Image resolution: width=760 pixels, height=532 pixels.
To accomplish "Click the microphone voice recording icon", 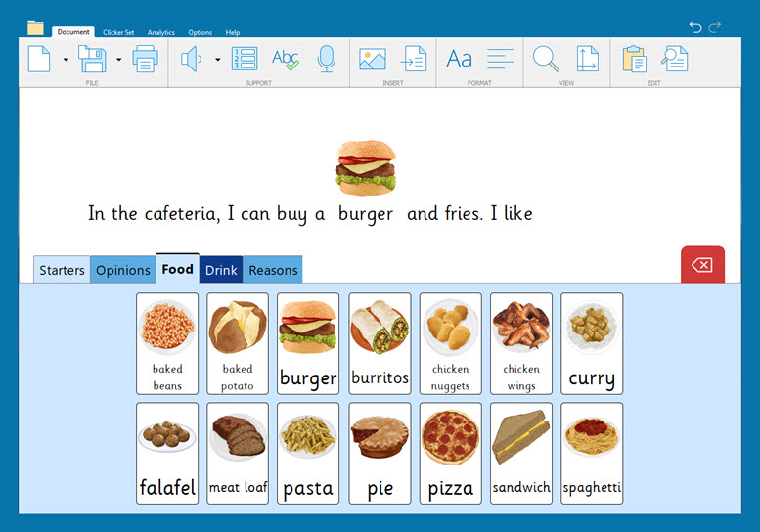I will pos(327,59).
